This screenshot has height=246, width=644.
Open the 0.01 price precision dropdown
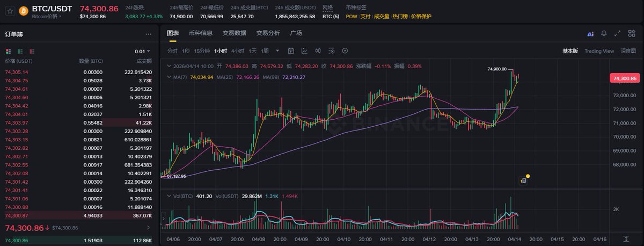tap(143, 52)
